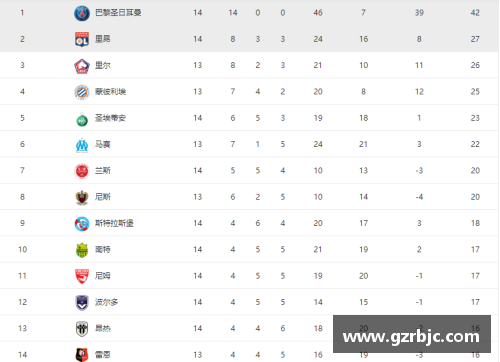Viewport: 500px width, 362px height.
Task: Open team name 巴黎圣日耳曼 link
Action: [118, 13]
